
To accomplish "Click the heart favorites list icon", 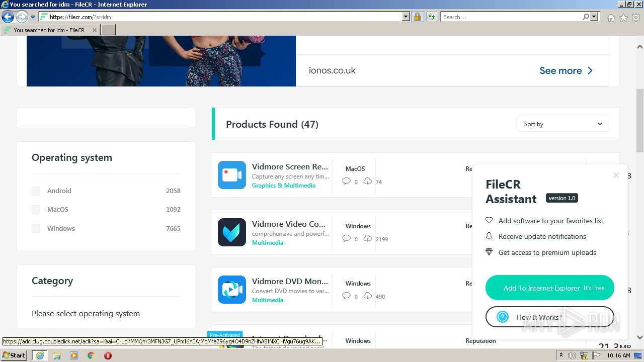I will click(x=489, y=221).
